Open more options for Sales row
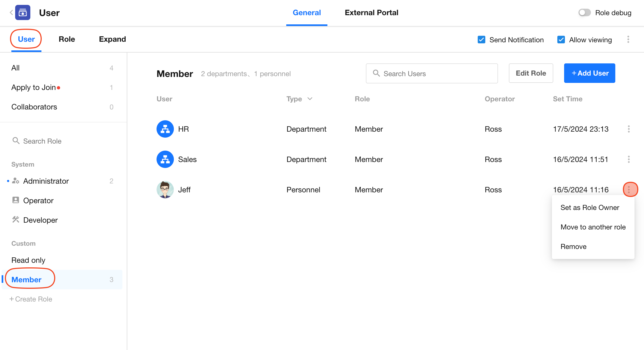644x350 pixels. [x=629, y=159]
